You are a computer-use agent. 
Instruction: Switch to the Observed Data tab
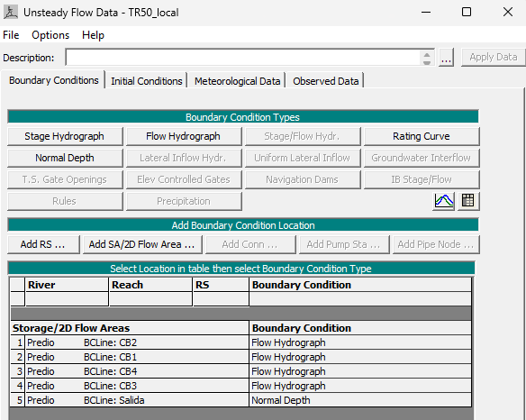coord(325,81)
